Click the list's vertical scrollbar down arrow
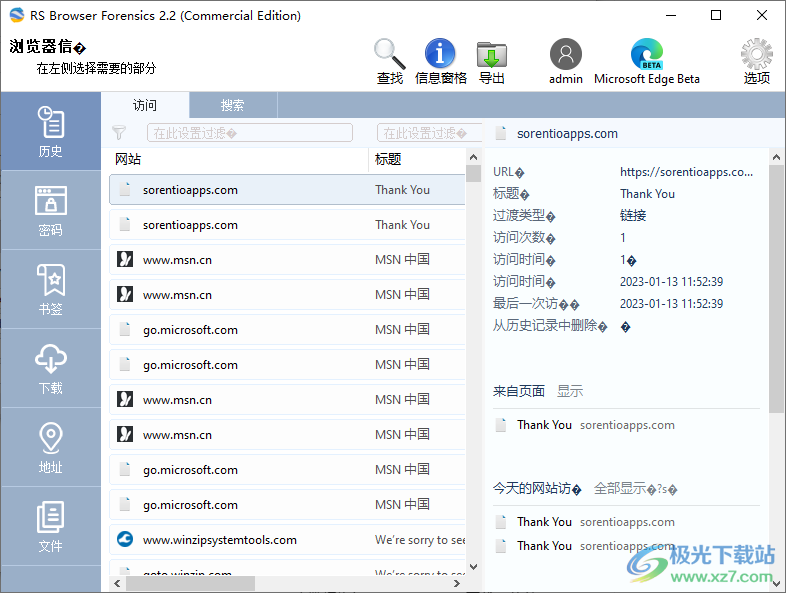 (473, 567)
